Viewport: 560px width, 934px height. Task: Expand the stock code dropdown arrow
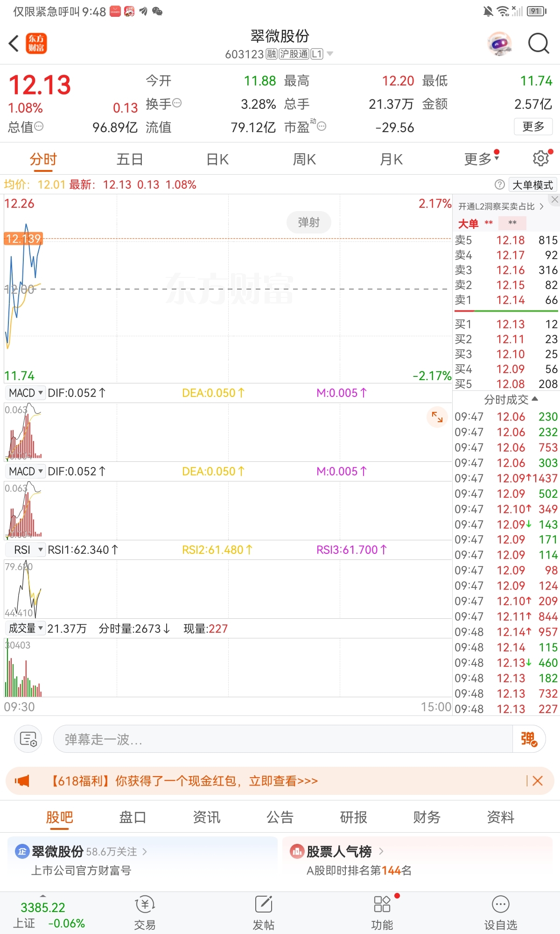330,54
